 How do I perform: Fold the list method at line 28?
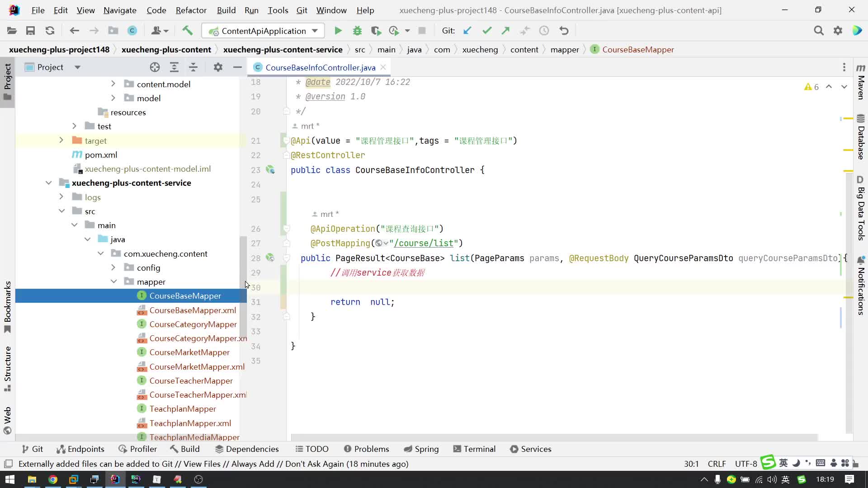[x=286, y=258]
